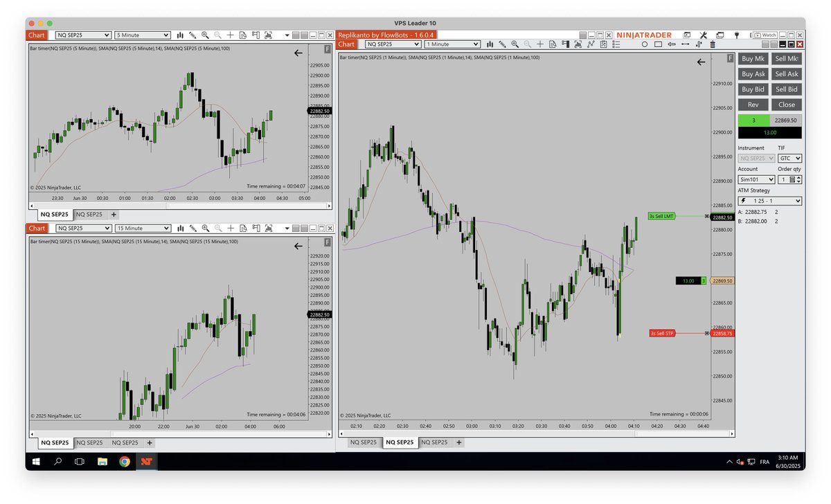Click the Windows Start button
Screen dimensions: 831x504
pyautogui.click(x=35, y=461)
